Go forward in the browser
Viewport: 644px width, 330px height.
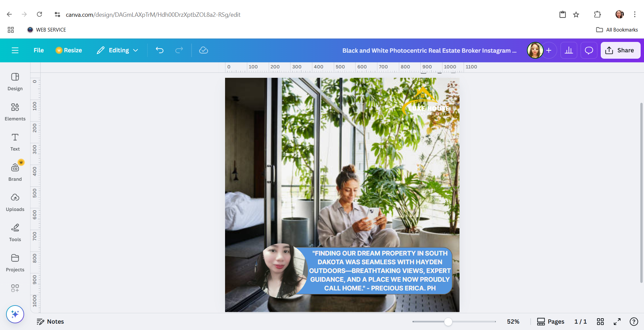(24, 14)
